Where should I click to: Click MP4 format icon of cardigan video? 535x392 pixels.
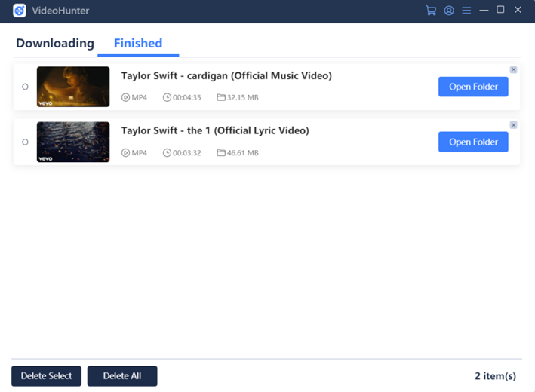(x=125, y=97)
